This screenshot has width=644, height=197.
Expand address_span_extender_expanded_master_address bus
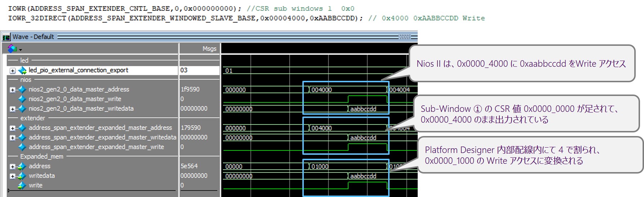13,128
